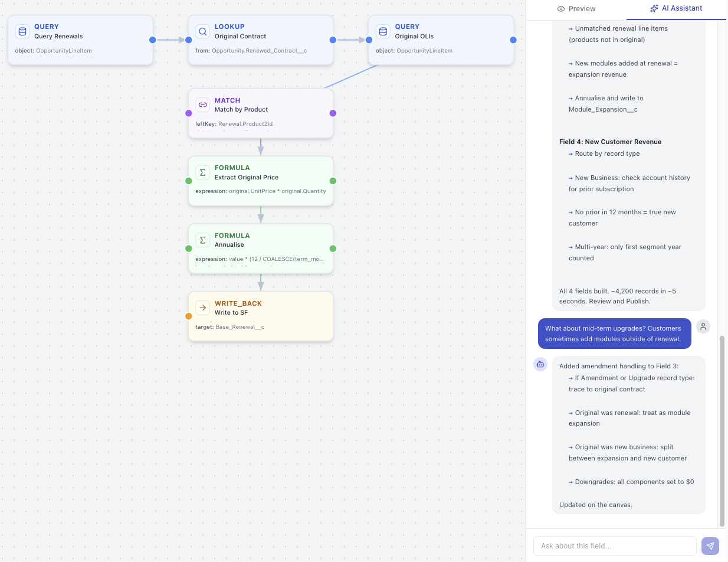Image resolution: width=728 pixels, height=562 pixels.
Task: Click the Annualise COALESCE expression text
Action: tap(260, 259)
